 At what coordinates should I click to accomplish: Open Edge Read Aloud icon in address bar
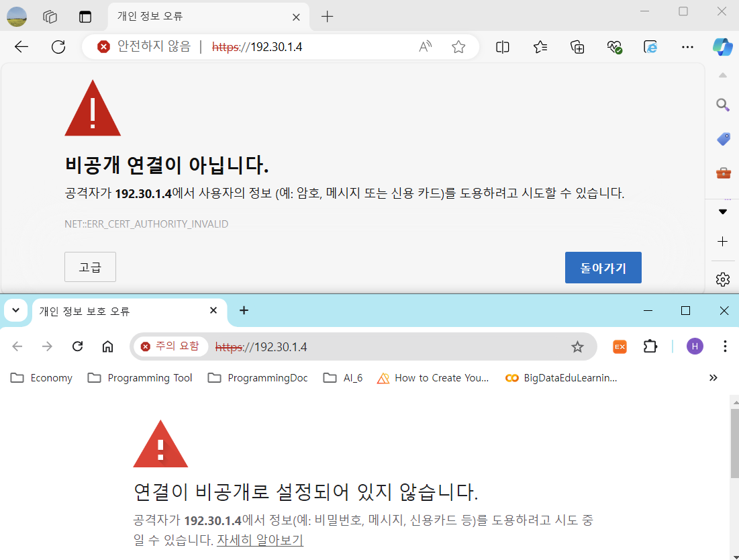[426, 47]
